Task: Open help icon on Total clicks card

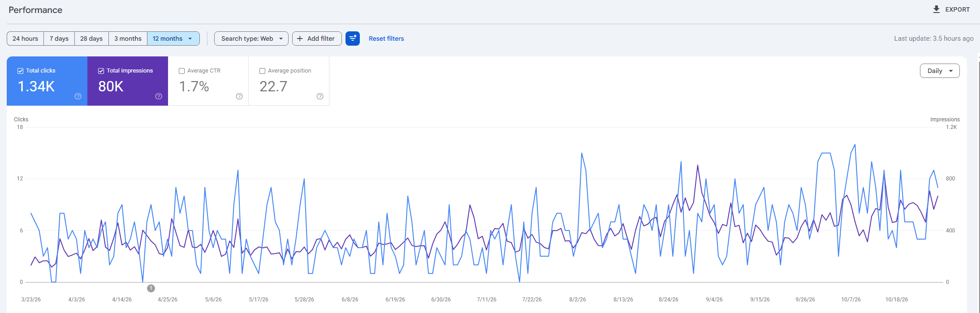Action: click(78, 96)
